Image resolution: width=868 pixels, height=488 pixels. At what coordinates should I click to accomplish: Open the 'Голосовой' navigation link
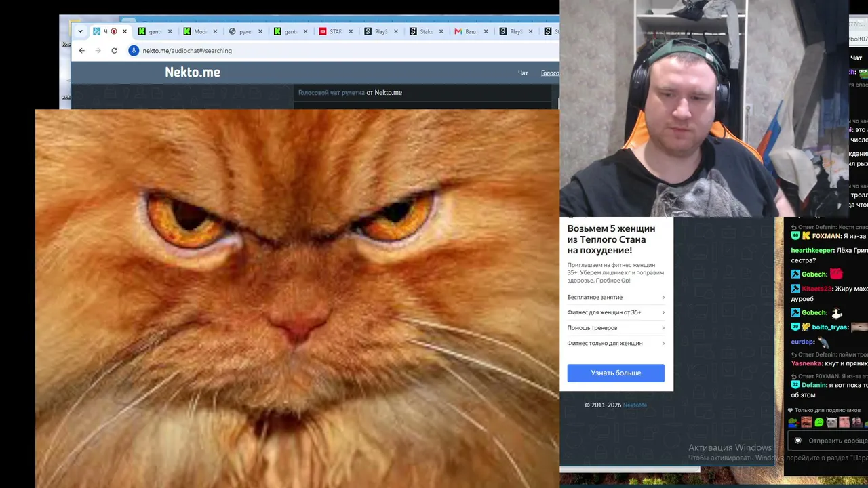coord(550,73)
